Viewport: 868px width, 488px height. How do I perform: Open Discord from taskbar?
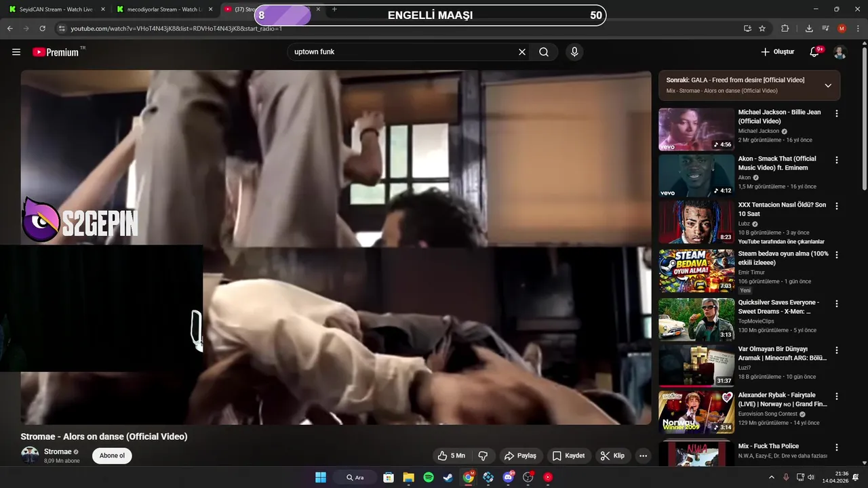coord(509,477)
